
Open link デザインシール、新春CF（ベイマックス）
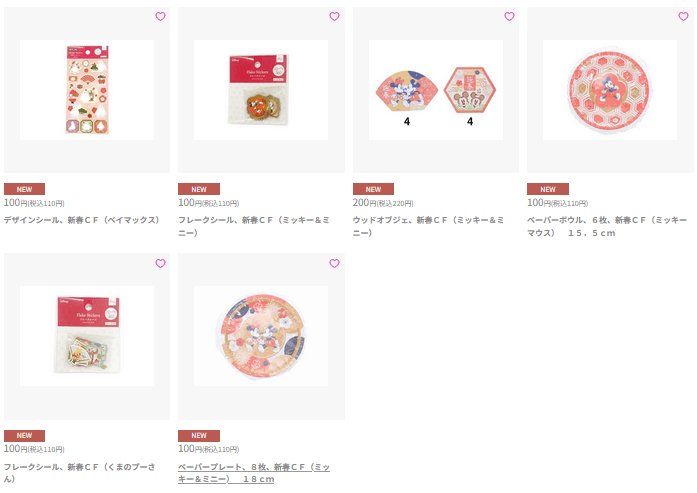coord(81,220)
